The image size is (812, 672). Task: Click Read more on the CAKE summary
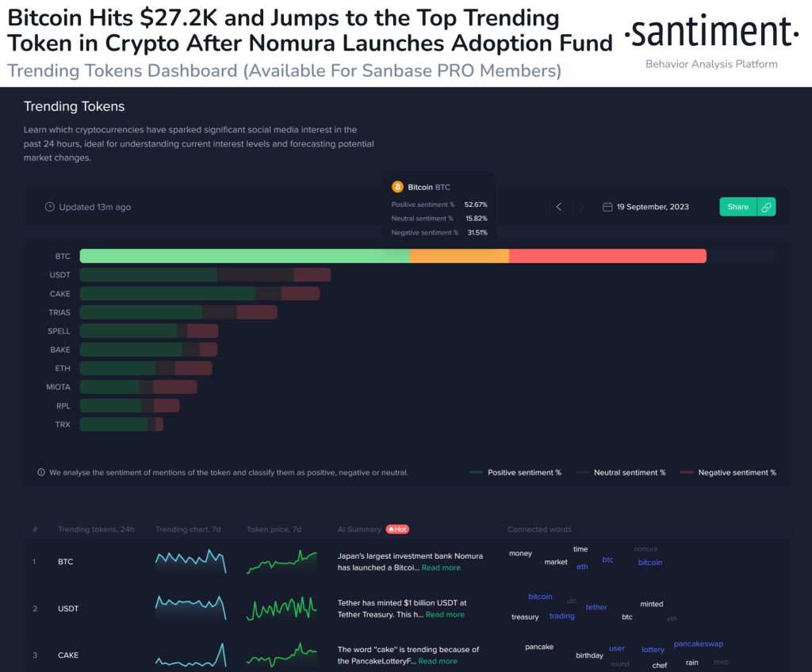(438, 661)
